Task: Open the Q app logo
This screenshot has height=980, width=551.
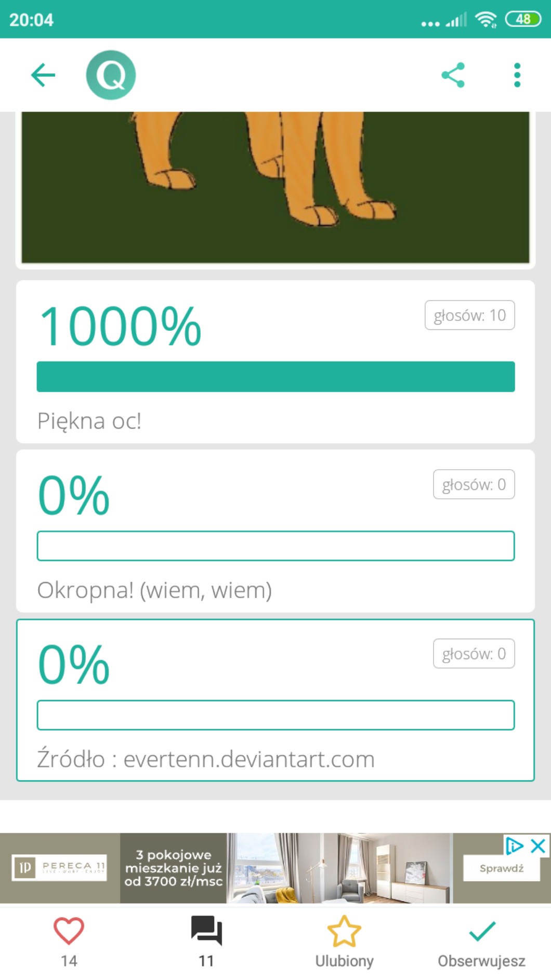Action: 111,75
